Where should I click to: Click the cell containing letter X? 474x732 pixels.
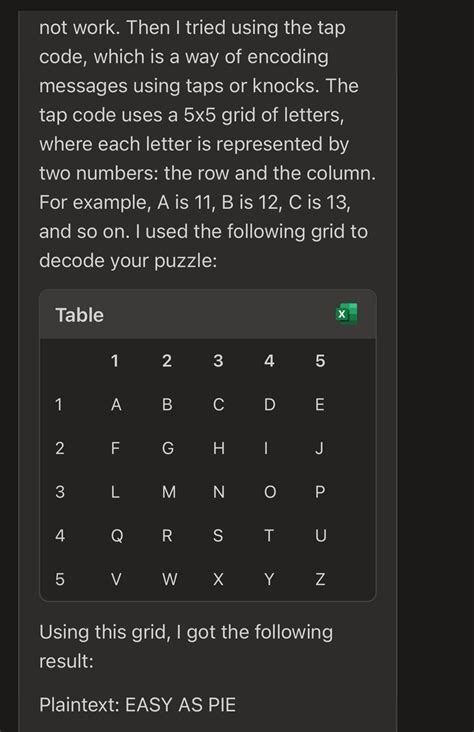click(218, 580)
